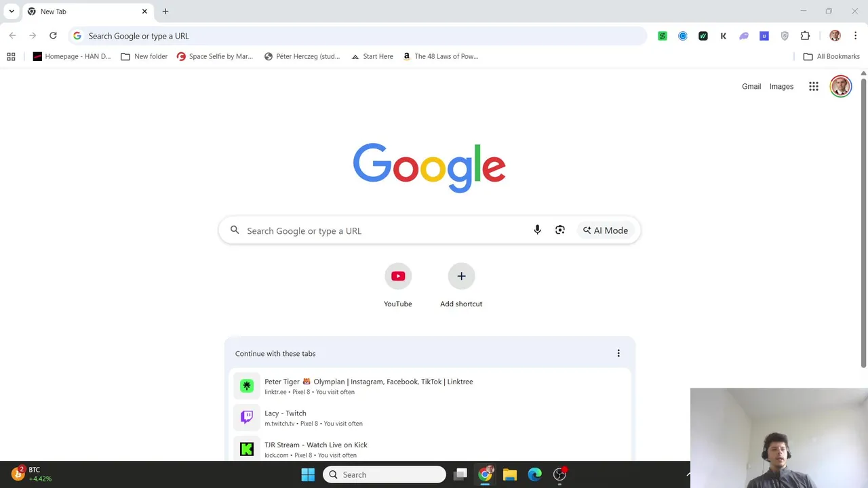Open Google Images link

coord(781,87)
